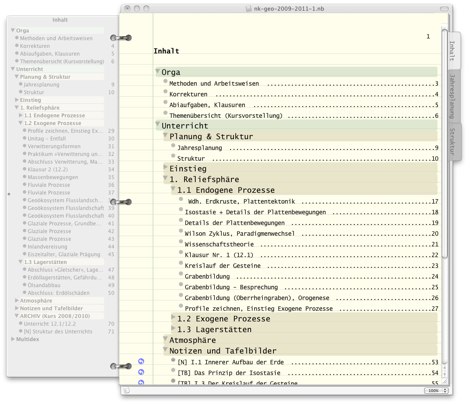Click the bullet icon beside Grabenbildung entry
The height and width of the screenshot is (404, 470).
(181, 274)
